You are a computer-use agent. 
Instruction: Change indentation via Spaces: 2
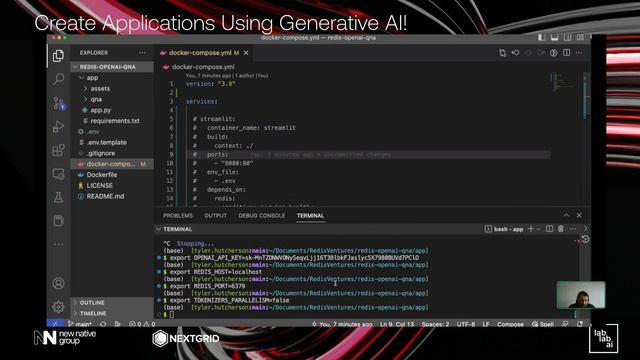tap(435, 324)
